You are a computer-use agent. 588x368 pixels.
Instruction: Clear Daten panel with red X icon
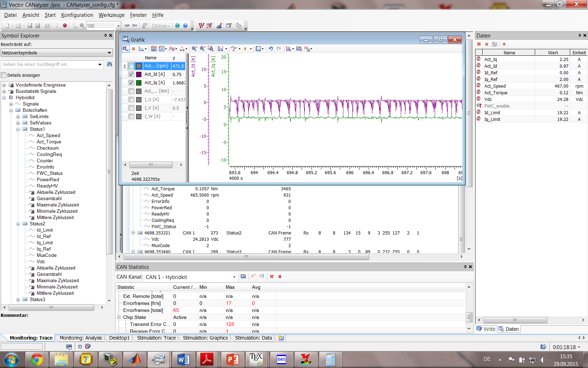tap(479, 44)
